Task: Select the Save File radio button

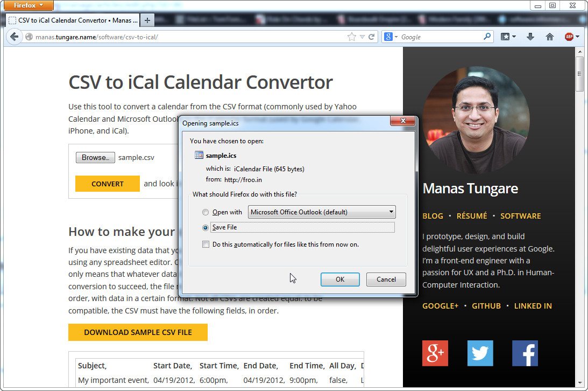Action: 206,227
